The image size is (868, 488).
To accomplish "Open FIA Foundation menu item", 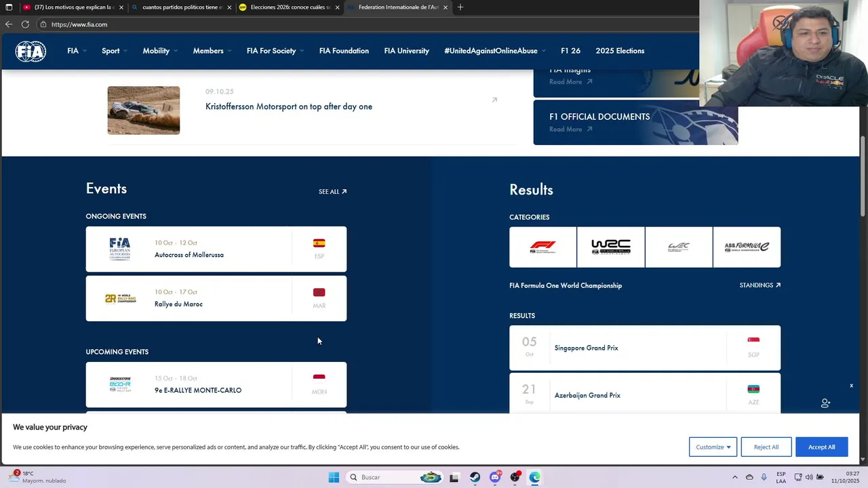I will click(x=344, y=51).
